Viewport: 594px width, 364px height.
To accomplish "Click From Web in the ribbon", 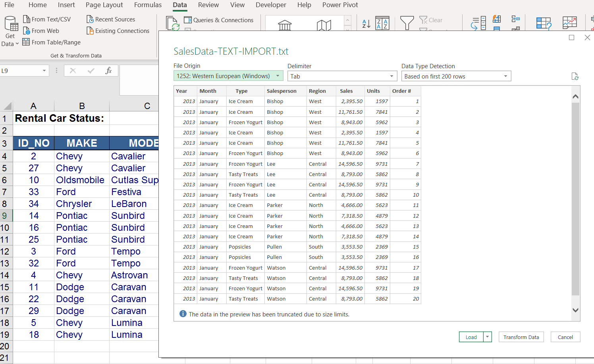I will coord(41,31).
